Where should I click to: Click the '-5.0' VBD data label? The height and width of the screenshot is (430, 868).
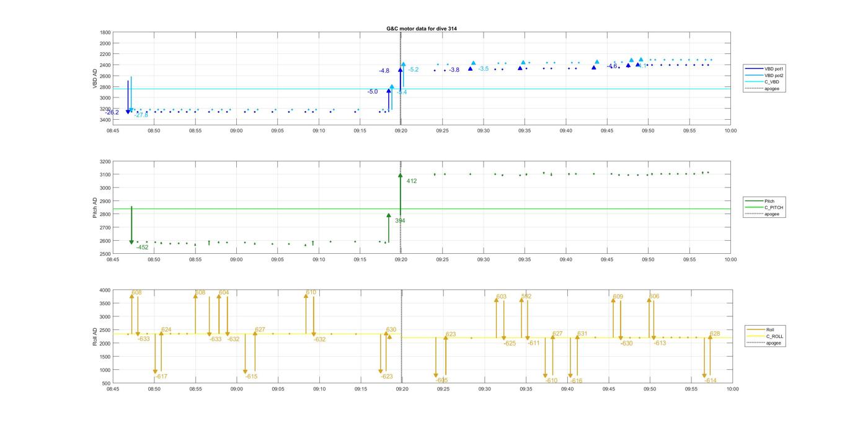coord(373,92)
